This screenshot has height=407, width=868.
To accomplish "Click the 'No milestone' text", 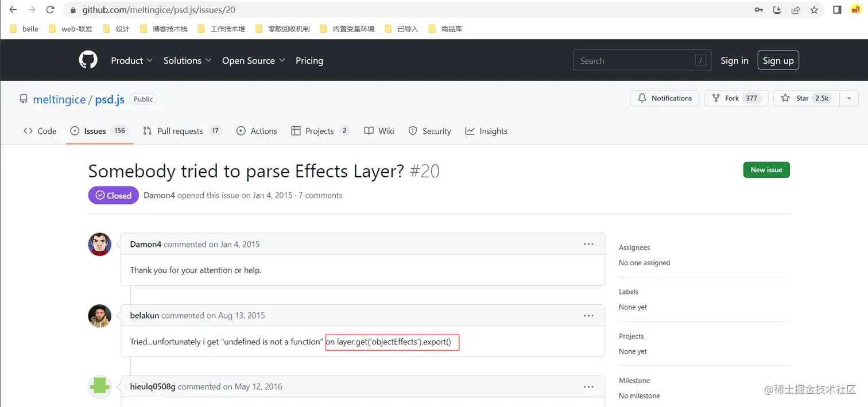I will click(640, 396).
